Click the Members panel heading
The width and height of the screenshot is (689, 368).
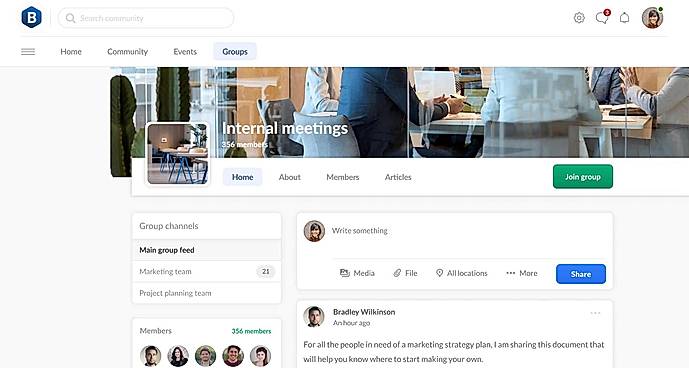[156, 331]
